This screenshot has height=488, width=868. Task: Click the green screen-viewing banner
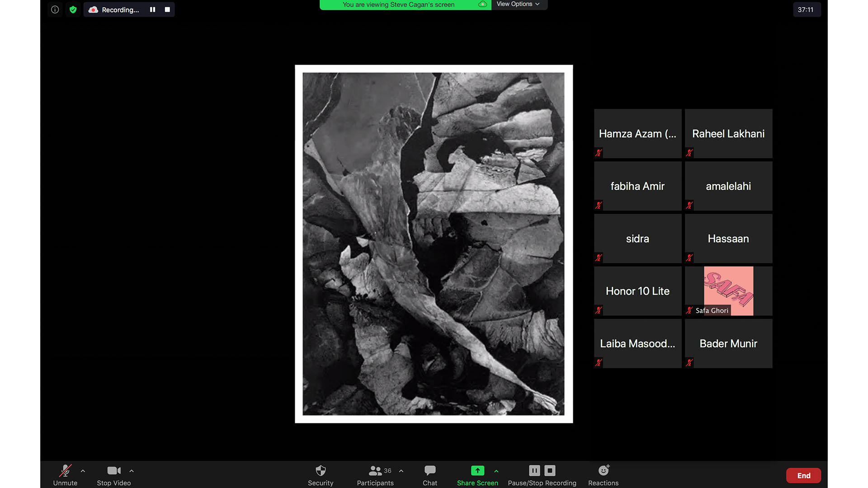click(x=405, y=5)
